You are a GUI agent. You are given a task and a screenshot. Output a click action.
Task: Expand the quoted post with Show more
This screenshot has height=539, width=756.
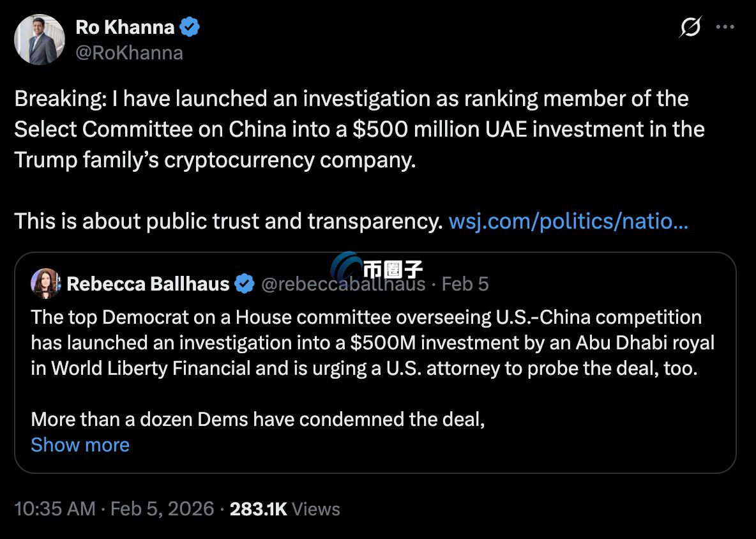pyautogui.click(x=80, y=444)
